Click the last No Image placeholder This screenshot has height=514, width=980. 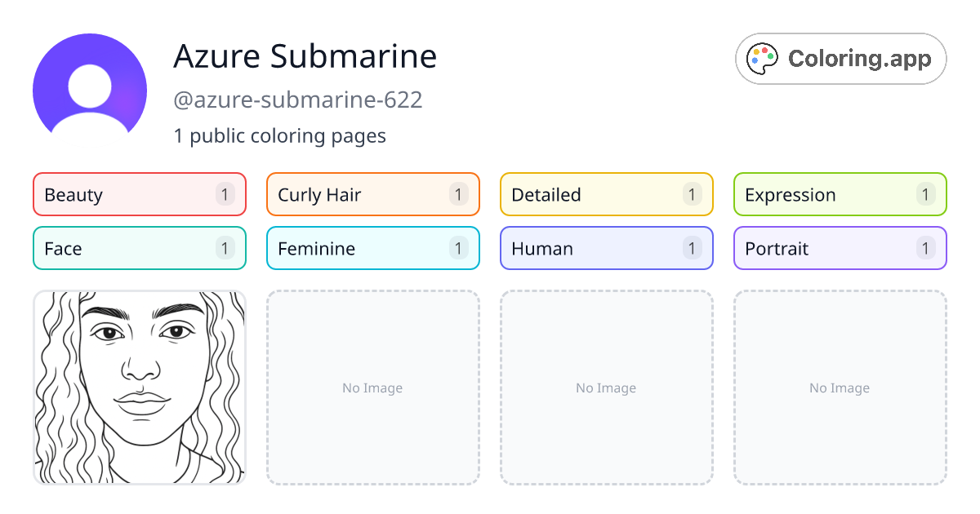tap(840, 388)
